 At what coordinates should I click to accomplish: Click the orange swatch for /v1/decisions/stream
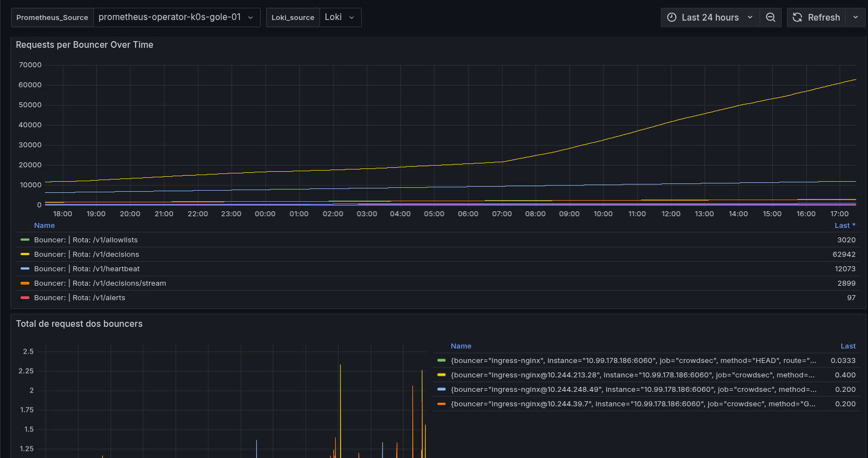[x=25, y=283]
